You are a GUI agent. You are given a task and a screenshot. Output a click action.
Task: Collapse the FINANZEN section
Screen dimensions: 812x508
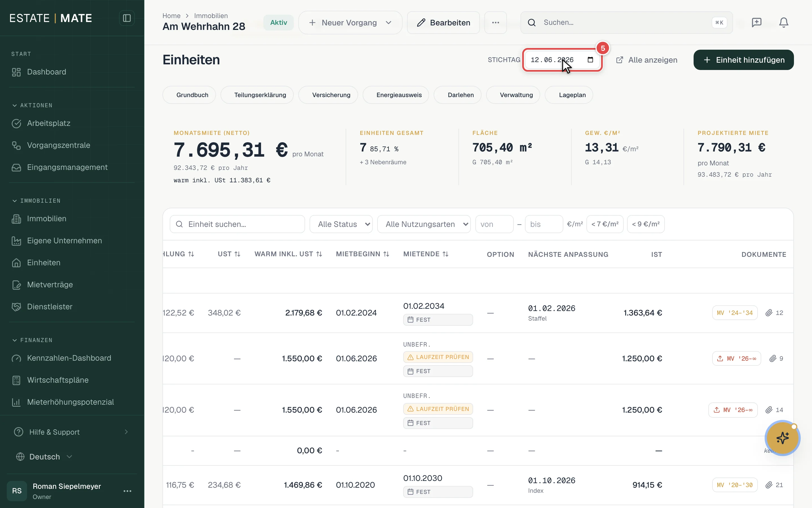point(32,340)
